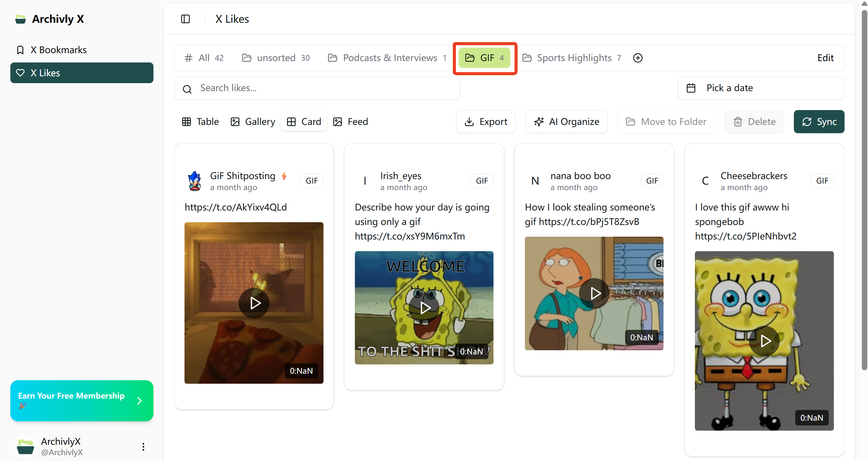Focus the Search likes input field
The image size is (868, 461).
(x=324, y=88)
